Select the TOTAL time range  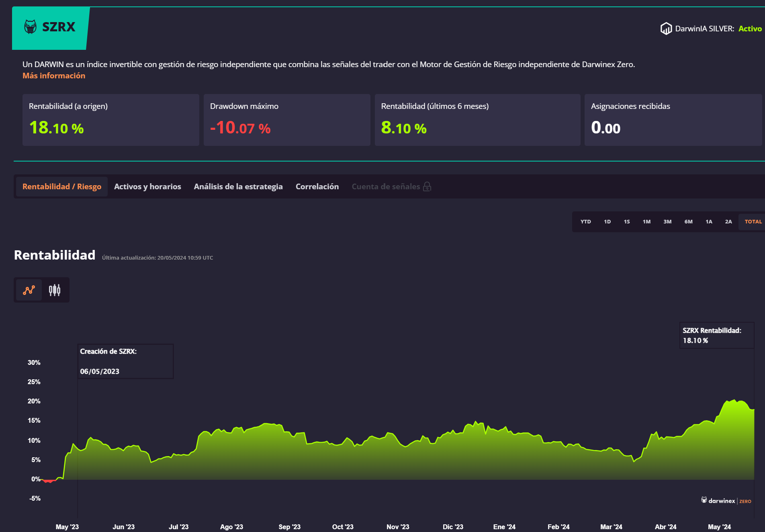(x=753, y=221)
